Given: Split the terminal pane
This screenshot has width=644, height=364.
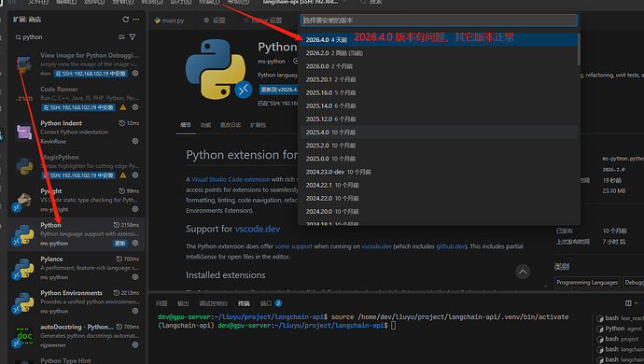Looking at the screenshot, I should [628, 303].
